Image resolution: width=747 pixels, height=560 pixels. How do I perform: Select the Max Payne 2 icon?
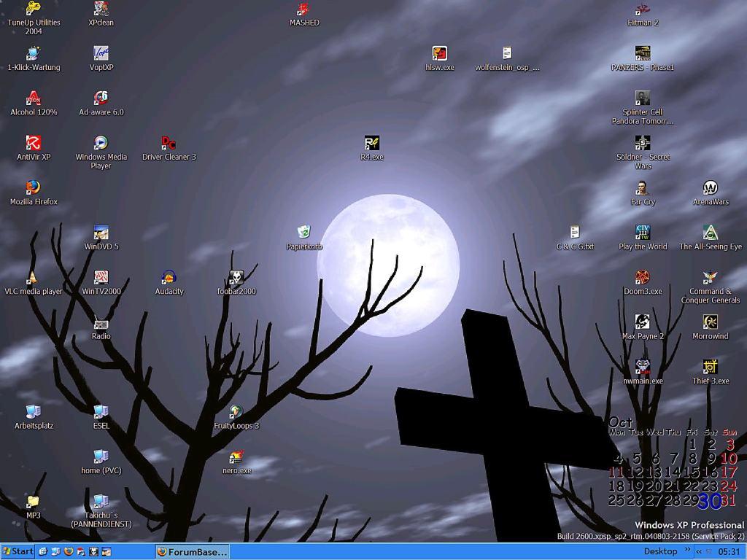643,327
